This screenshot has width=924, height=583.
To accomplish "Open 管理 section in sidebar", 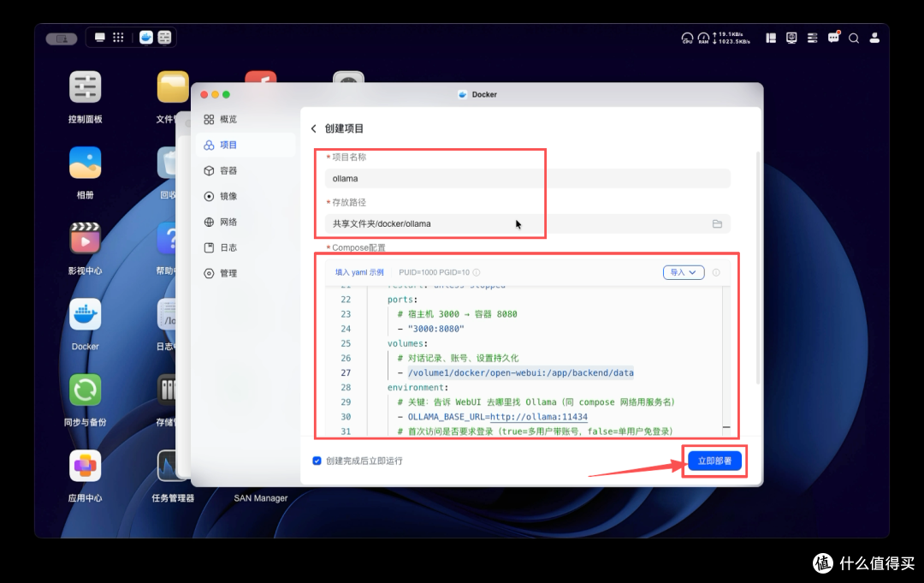I will (246, 273).
